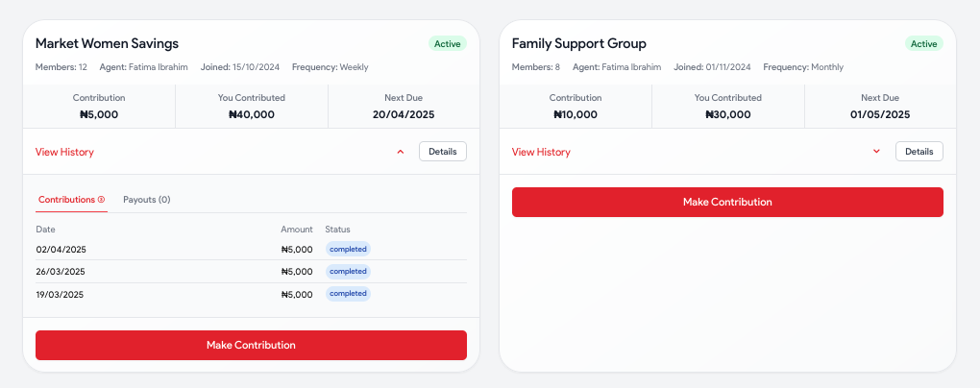Click the Family Support Group title

point(578,44)
